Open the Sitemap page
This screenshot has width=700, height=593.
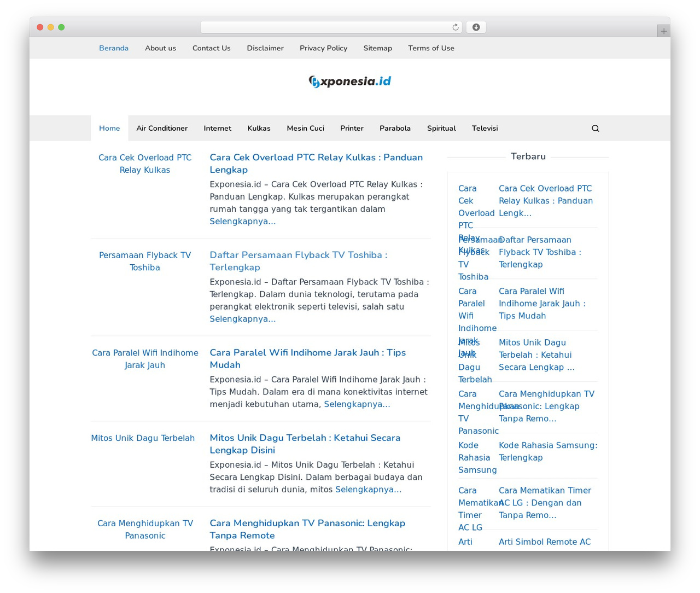pyautogui.click(x=377, y=48)
